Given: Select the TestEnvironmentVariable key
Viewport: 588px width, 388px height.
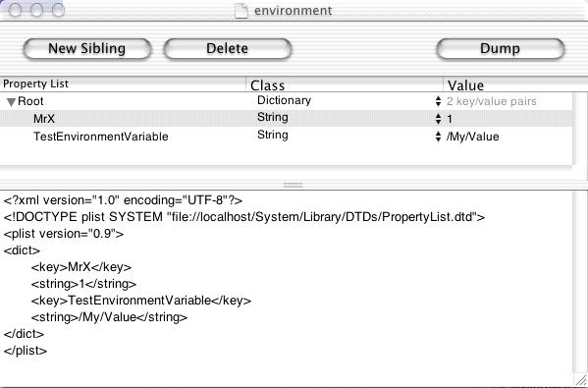Looking at the screenshot, I should coord(101,137).
